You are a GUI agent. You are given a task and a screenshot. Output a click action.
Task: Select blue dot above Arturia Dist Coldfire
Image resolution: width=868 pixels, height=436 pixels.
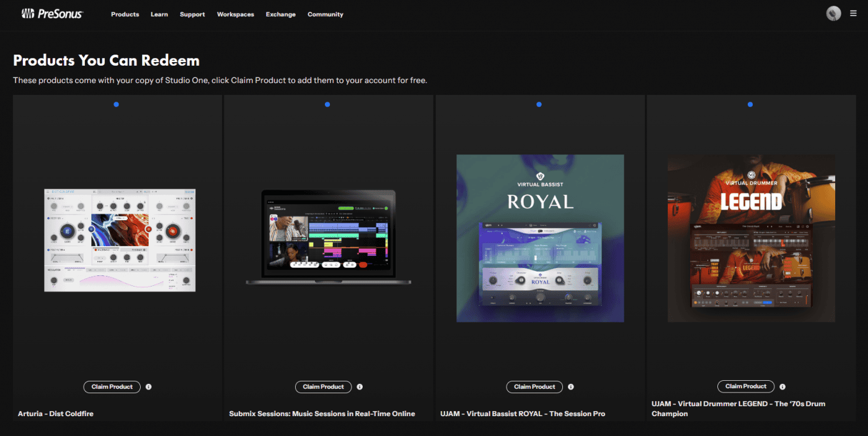tap(117, 105)
